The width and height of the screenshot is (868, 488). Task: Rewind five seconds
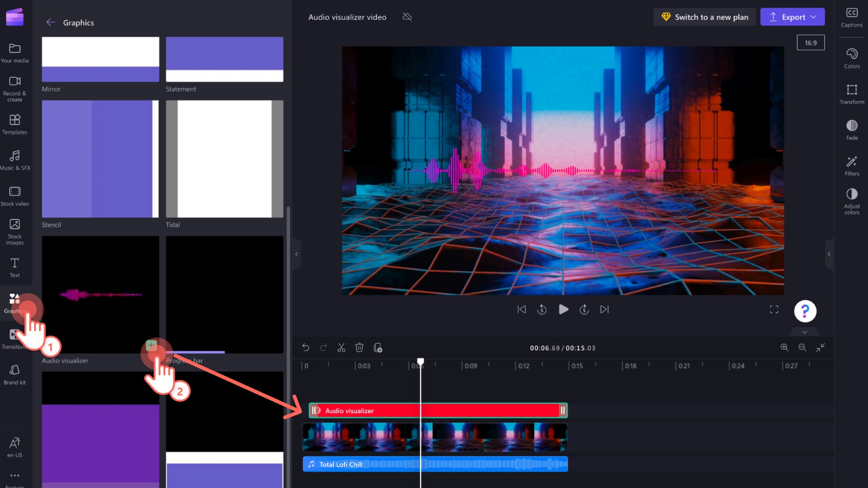[542, 309]
